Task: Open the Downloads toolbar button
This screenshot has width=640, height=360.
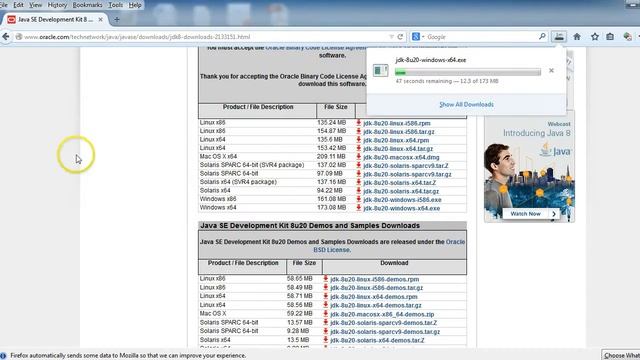Action: [x=559, y=37]
